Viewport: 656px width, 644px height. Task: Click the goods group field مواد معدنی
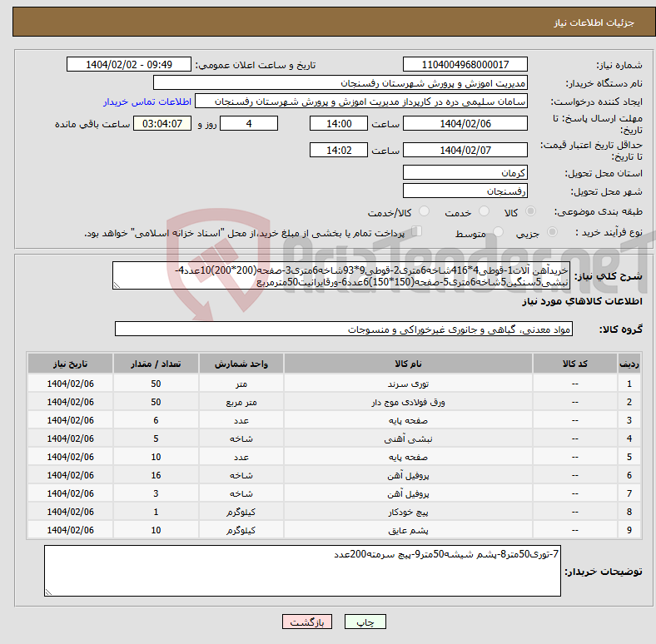[x=344, y=329]
